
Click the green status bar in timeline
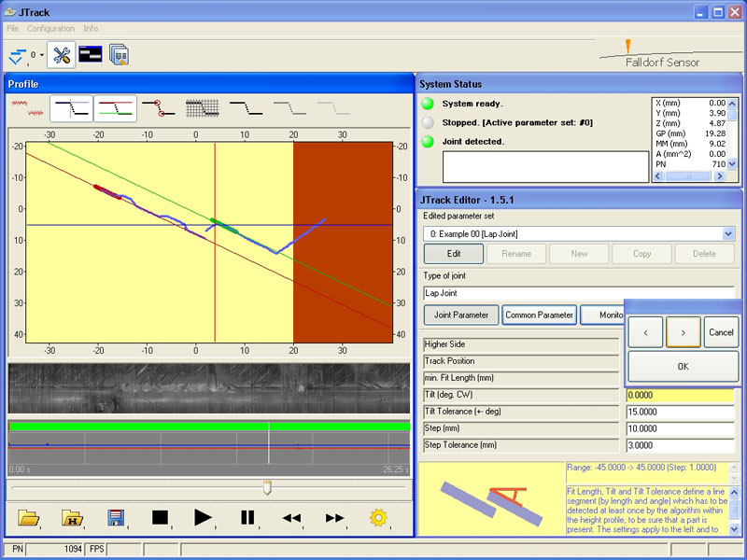click(209, 427)
